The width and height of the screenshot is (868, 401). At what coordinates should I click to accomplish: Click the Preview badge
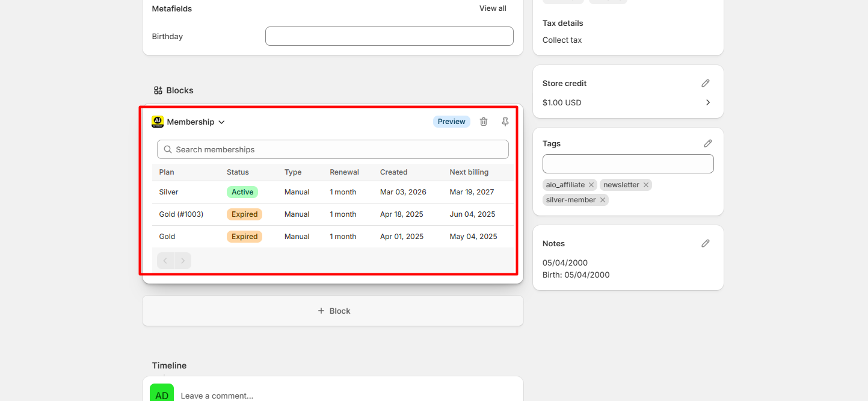[x=451, y=122]
